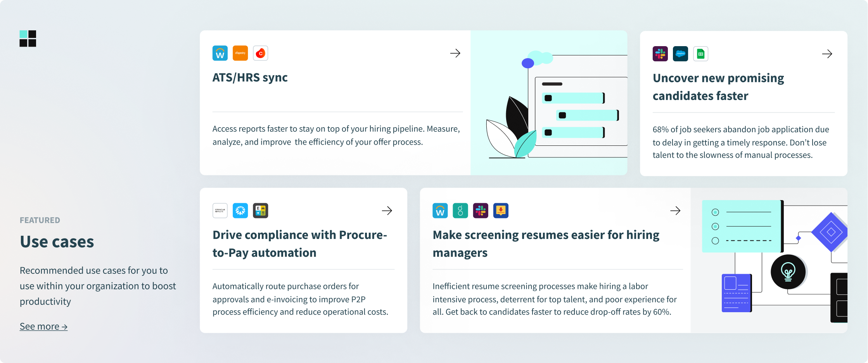868x363 pixels.
Task: Open the ATS/HRS sync card arrow
Action: (455, 54)
